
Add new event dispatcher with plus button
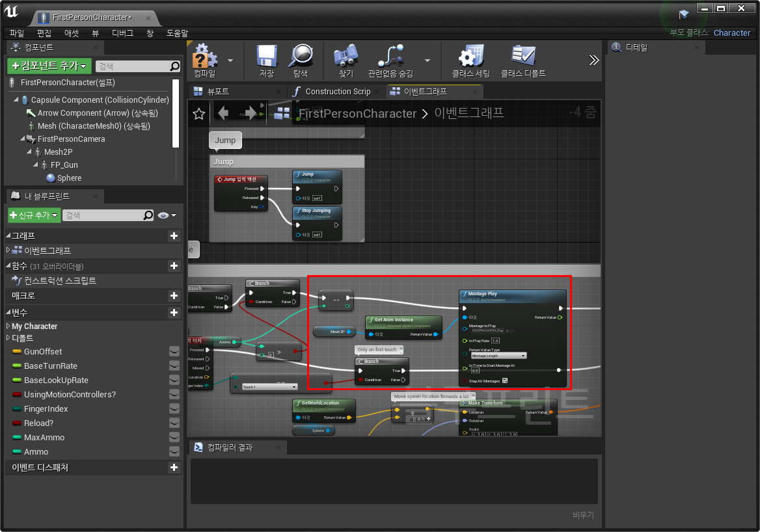[174, 468]
